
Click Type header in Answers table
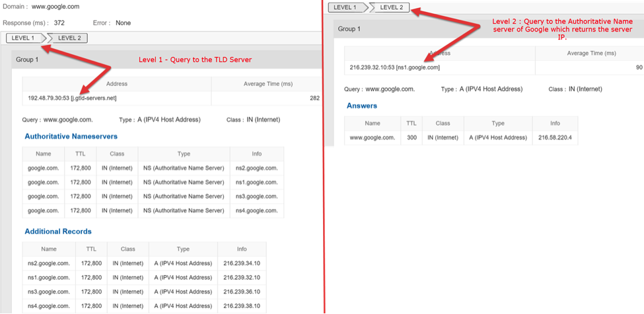pyautogui.click(x=498, y=124)
